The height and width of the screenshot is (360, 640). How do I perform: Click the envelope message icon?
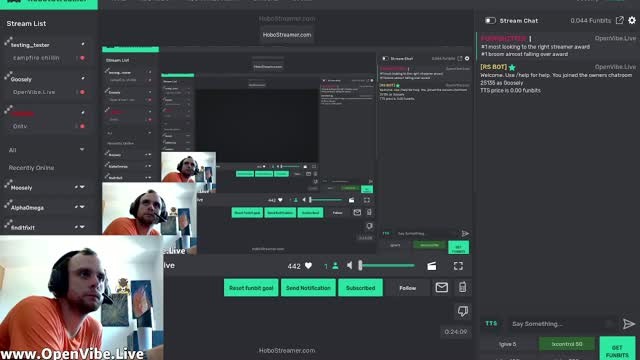(442, 288)
